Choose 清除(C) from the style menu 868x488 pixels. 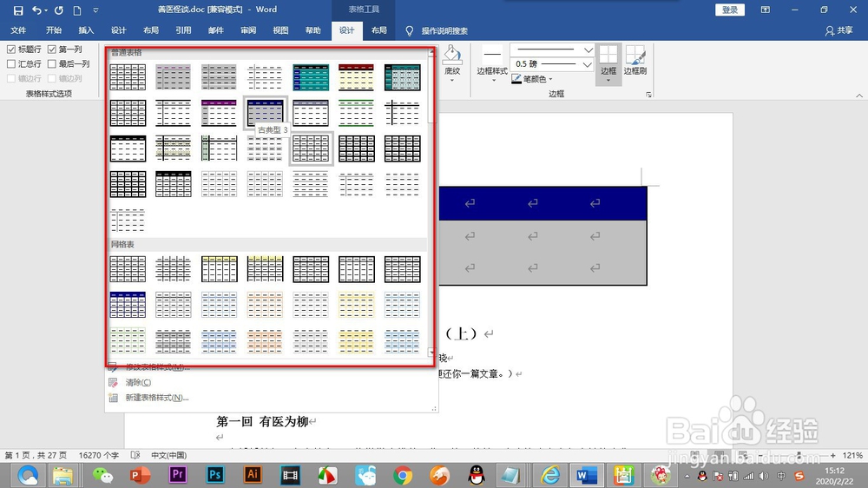(x=138, y=382)
